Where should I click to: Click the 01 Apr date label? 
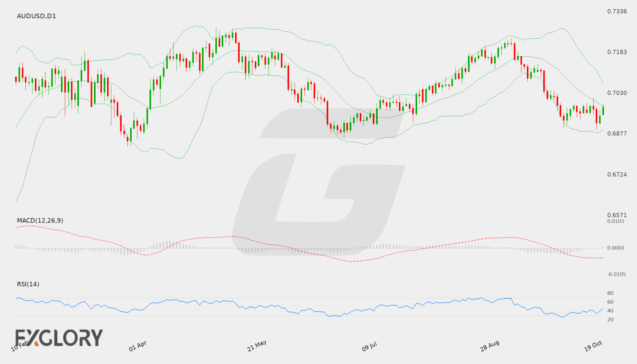(138, 346)
